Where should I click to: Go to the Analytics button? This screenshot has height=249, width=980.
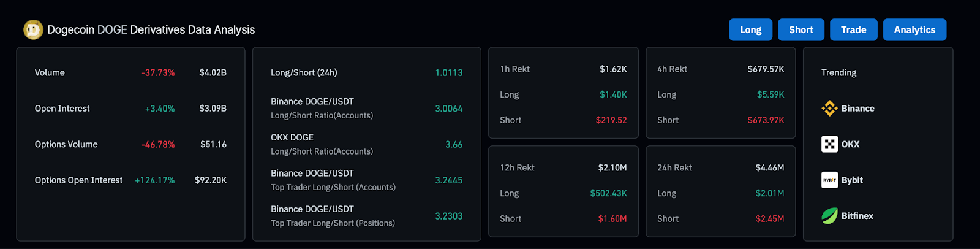[x=914, y=29]
